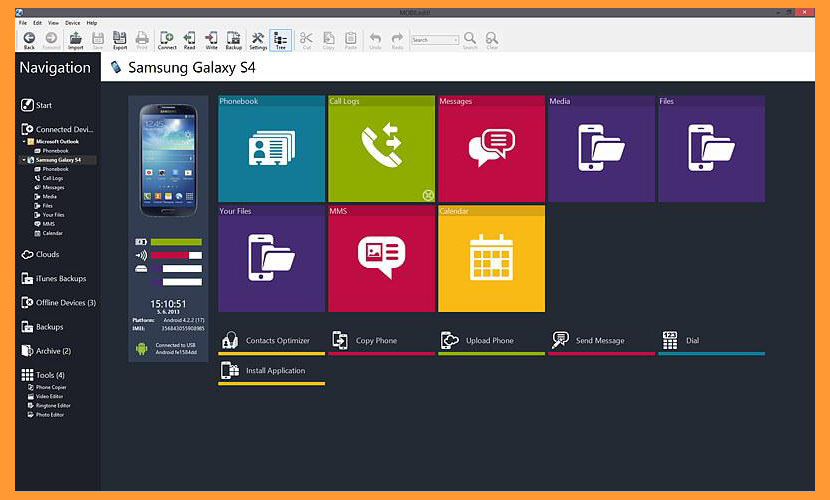Screen dimensions: 830x500
Task: Click the Copy Phone action
Action: (382, 341)
